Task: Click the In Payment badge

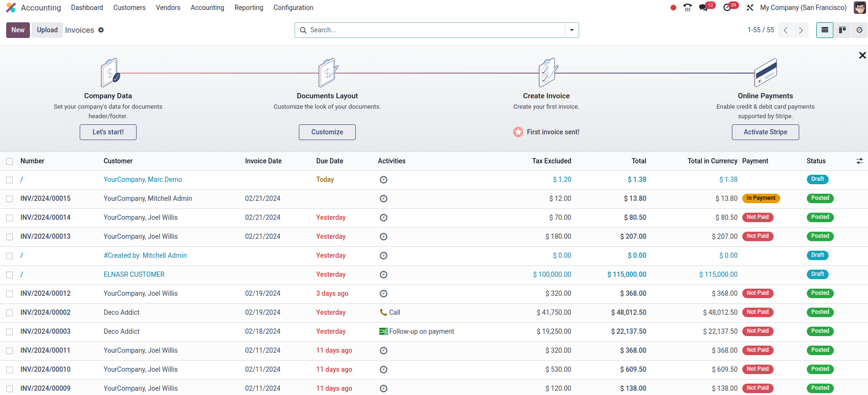Action: tap(761, 198)
